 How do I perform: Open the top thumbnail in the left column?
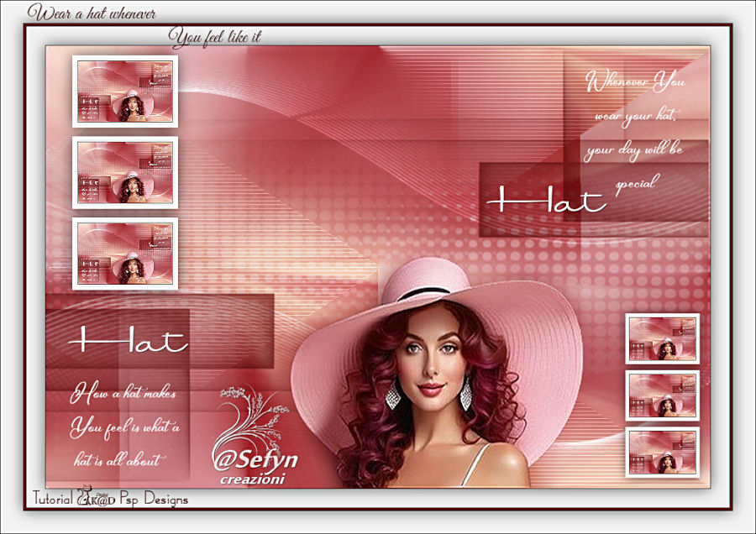(125, 92)
